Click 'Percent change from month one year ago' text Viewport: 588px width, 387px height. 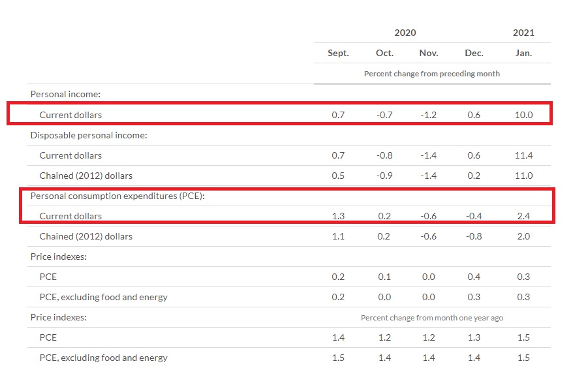click(431, 318)
